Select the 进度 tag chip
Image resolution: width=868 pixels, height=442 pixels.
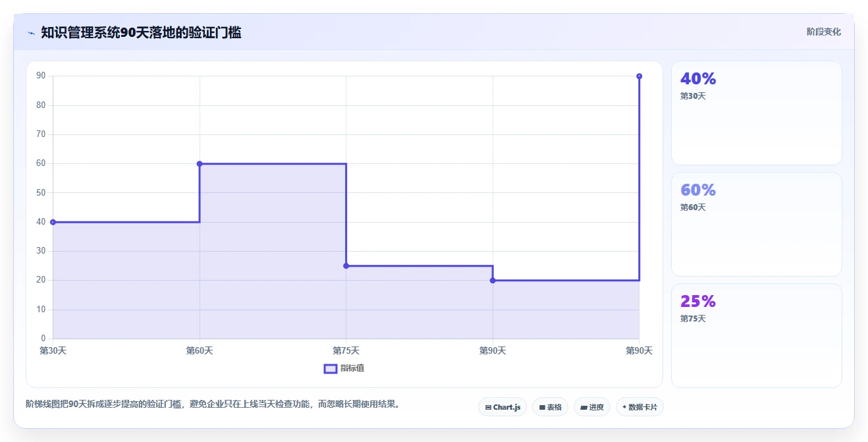pyautogui.click(x=592, y=407)
